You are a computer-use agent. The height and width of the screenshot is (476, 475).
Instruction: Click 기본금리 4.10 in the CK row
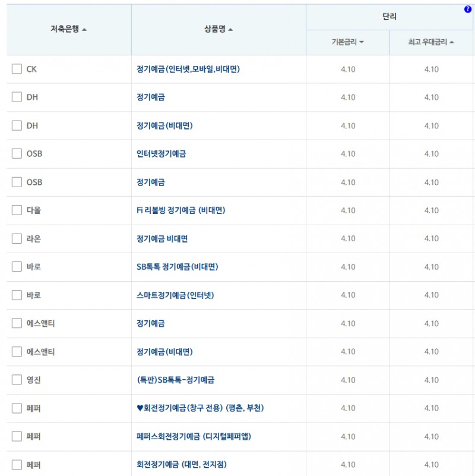point(348,69)
